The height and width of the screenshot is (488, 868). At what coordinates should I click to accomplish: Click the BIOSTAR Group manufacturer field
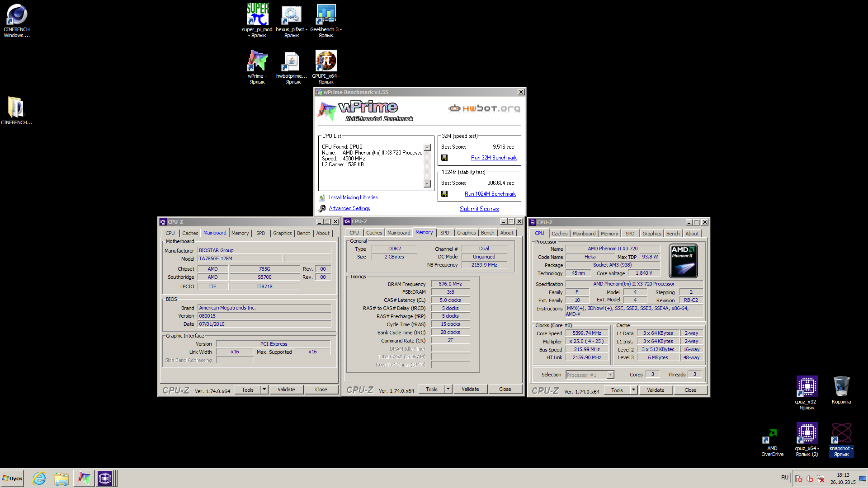pyautogui.click(x=264, y=250)
